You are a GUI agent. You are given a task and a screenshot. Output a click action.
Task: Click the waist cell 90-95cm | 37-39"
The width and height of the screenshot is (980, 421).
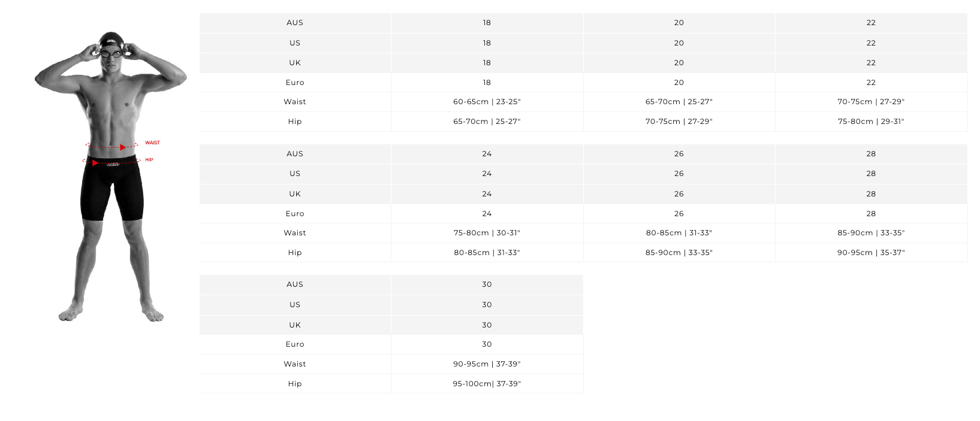[x=487, y=364]
